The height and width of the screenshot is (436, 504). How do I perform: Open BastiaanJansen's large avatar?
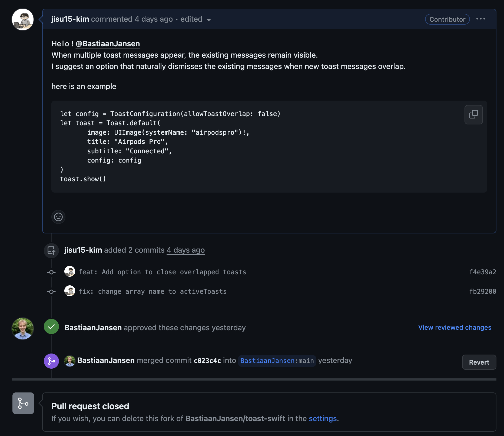pyautogui.click(x=23, y=329)
